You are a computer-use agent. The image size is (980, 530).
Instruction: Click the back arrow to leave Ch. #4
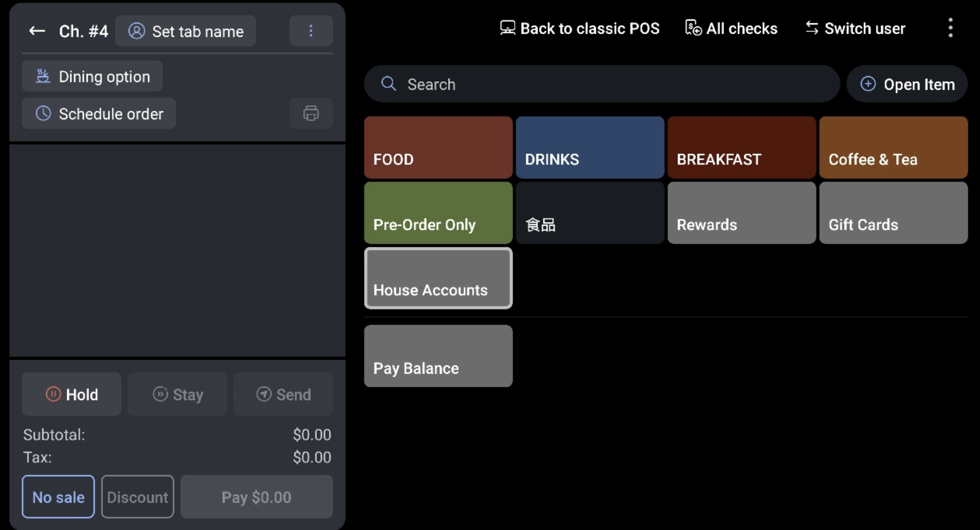[x=37, y=31]
